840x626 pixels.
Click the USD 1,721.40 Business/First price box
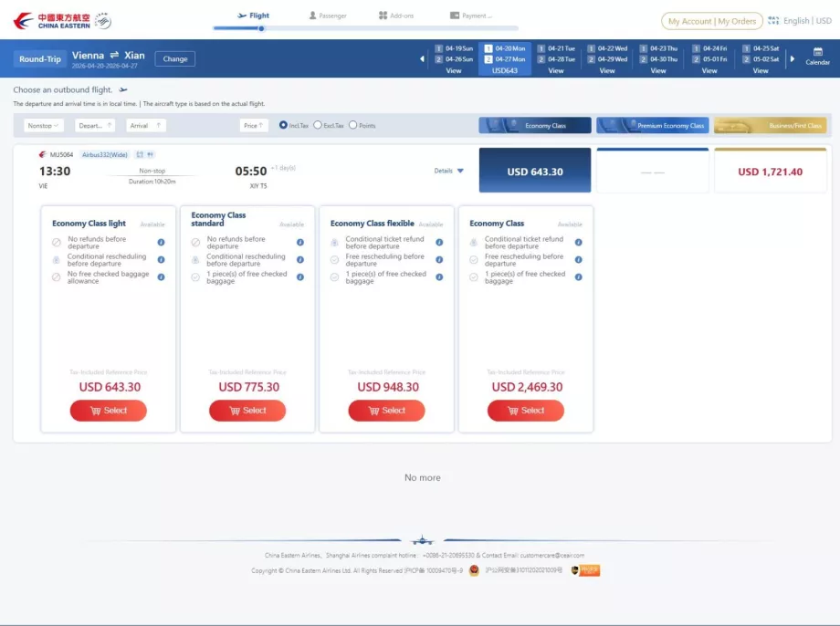(x=770, y=172)
